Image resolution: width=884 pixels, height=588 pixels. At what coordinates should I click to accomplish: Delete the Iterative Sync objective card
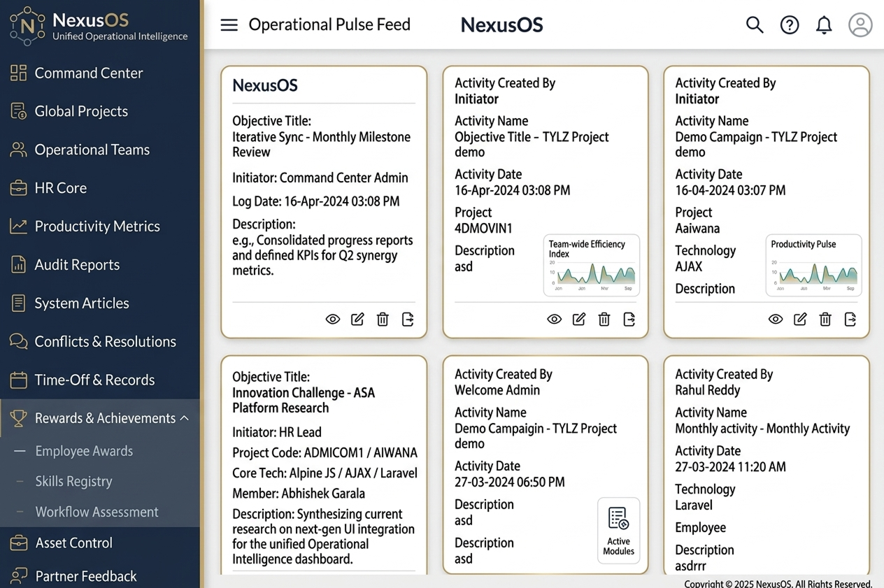tap(383, 320)
